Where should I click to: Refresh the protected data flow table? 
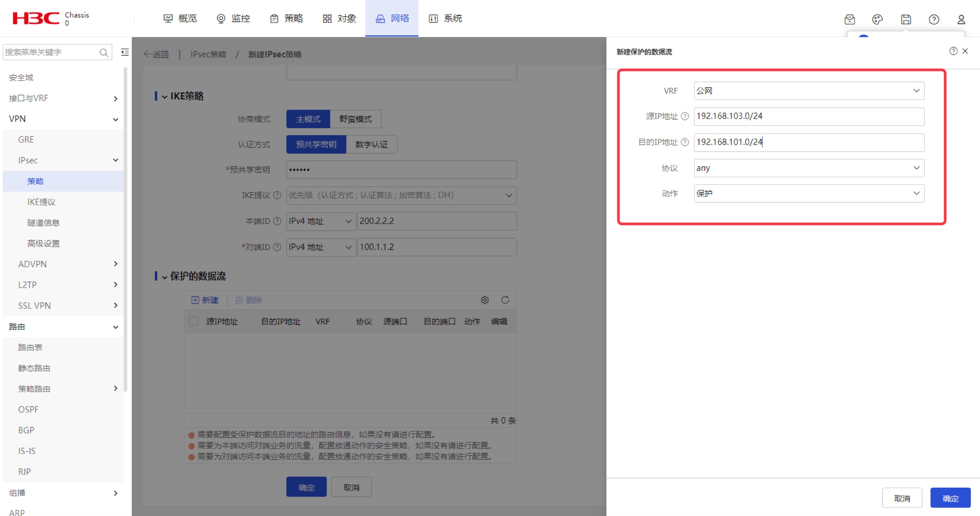[505, 300]
